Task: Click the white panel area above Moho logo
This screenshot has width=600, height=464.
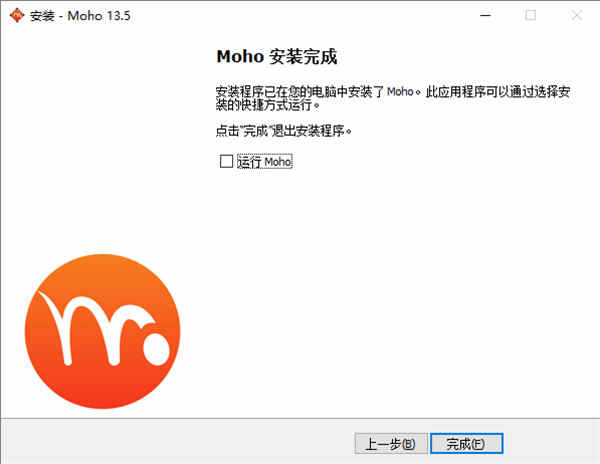Action: (x=102, y=142)
